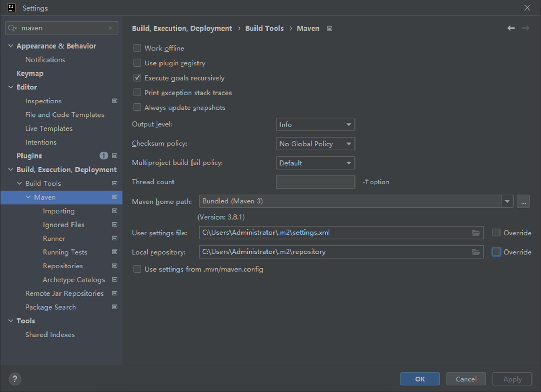Uncheck Execute goals recursively
The width and height of the screenshot is (541, 392).
coord(137,78)
